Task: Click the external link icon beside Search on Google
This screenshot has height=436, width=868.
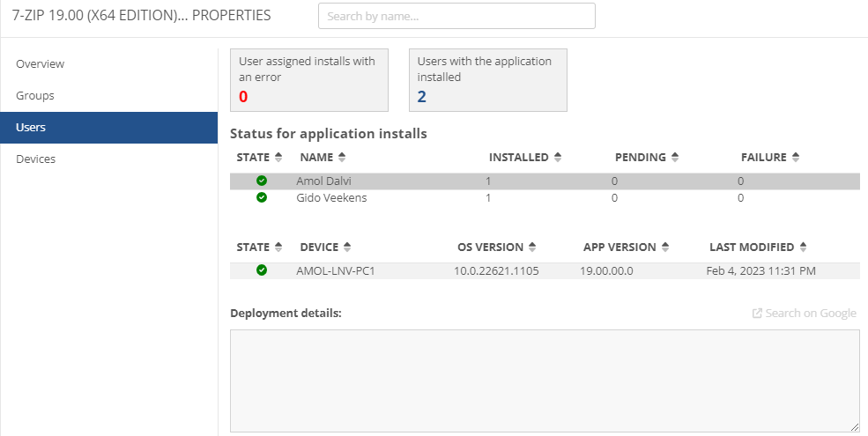Action: point(757,314)
